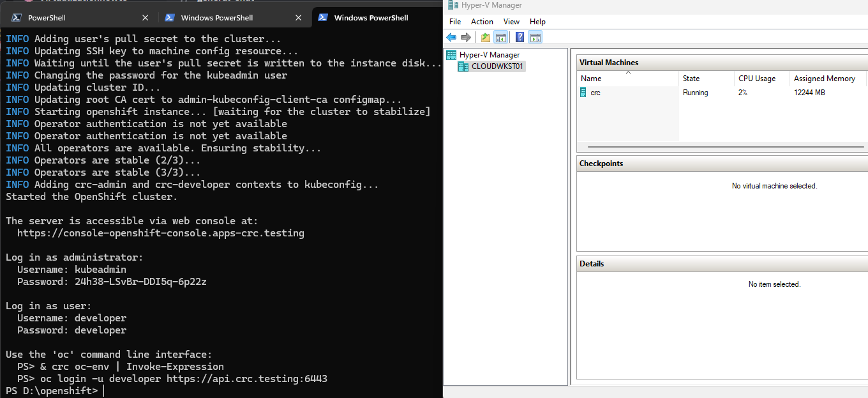The image size is (868, 398).
Task: Click the Details panel header
Action: point(722,264)
